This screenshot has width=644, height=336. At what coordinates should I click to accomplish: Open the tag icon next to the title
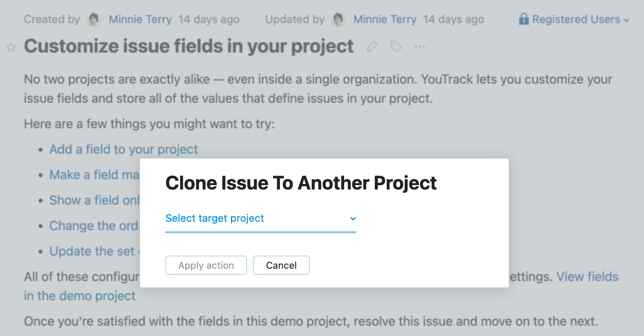[x=396, y=47]
